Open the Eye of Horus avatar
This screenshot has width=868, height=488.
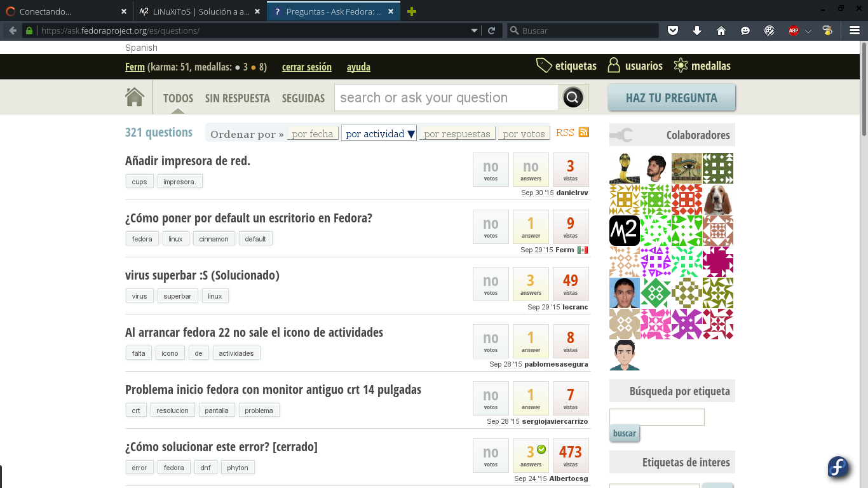point(687,168)
